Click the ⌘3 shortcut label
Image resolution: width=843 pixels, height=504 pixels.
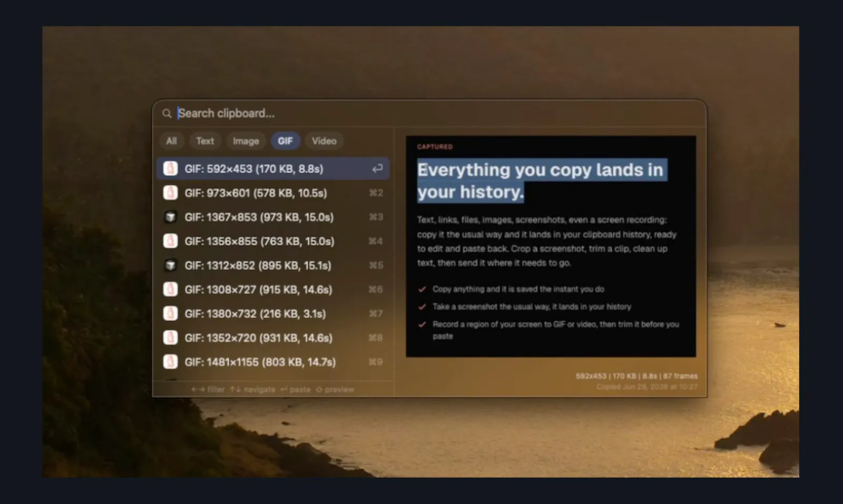pyautogui.click(x=376, y=217)
